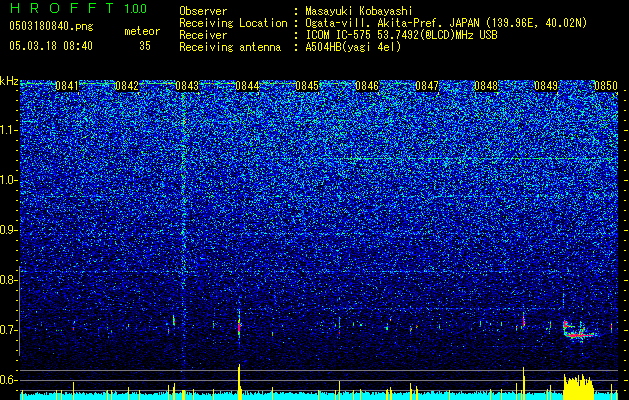Click the Observer field label
This screenshot has height=400, width=629.
pyautogui.click(x=203, y=11)
